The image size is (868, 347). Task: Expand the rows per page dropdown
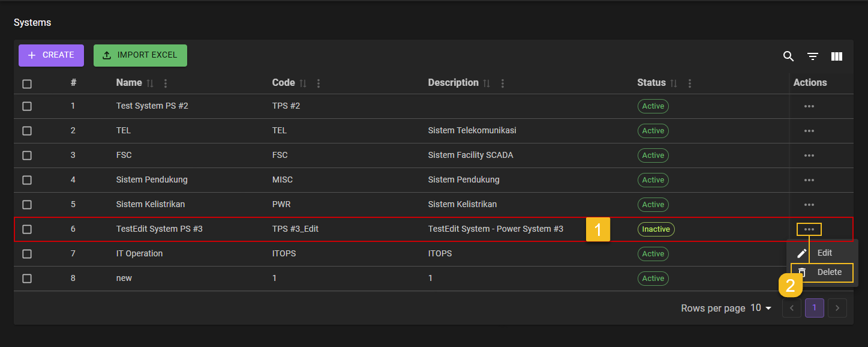pos(761,308)
